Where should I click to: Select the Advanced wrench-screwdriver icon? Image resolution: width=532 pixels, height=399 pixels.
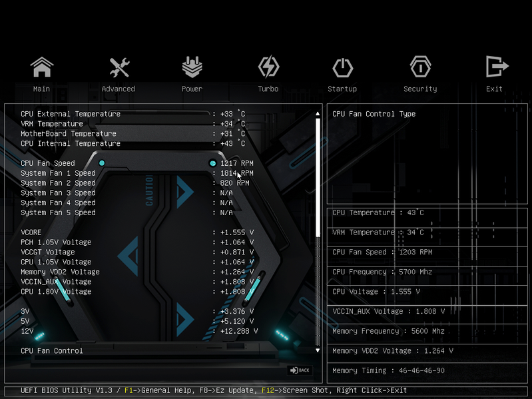tap(119, 67)
